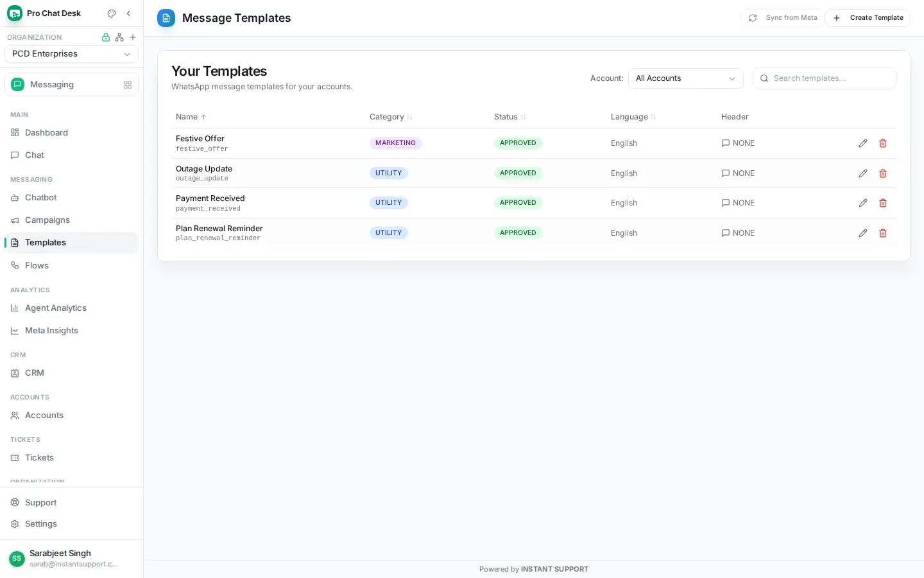The height and width of the screenshot is (578, 924).
Task: Open Accounts in sidebar
Action: (71, 416)
